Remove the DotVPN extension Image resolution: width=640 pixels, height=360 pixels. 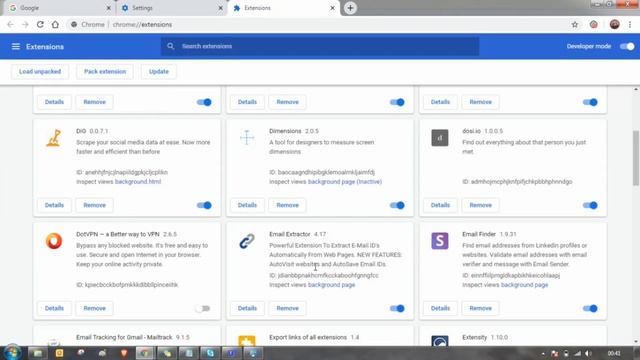tap(94, 308)
